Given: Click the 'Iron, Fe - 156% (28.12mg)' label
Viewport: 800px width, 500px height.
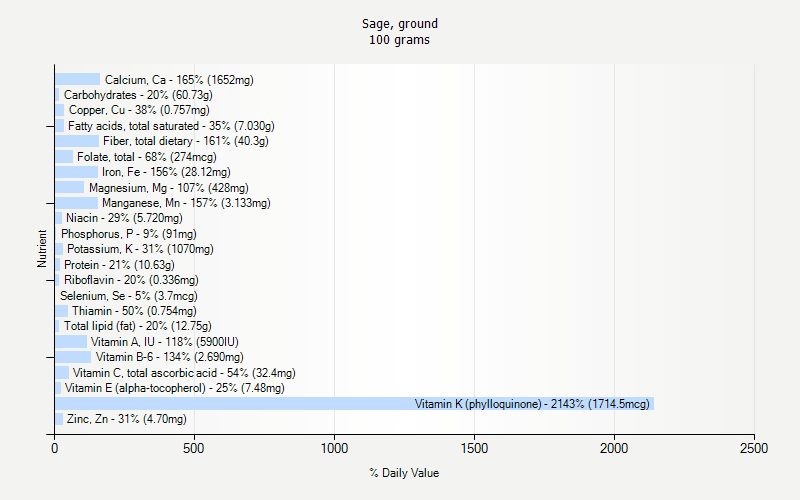Looking at the screenshot, I should 166,172.
